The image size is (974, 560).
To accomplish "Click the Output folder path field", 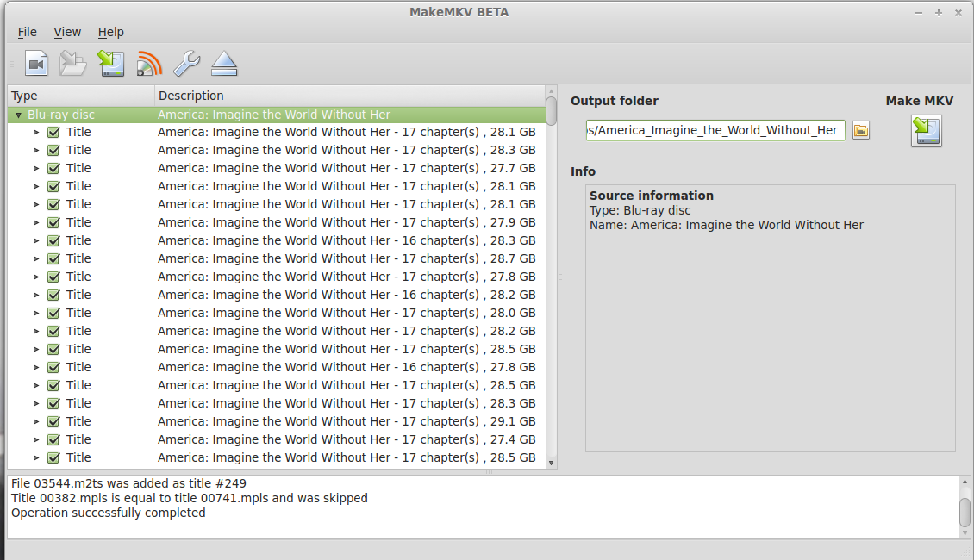I will 715,130.
